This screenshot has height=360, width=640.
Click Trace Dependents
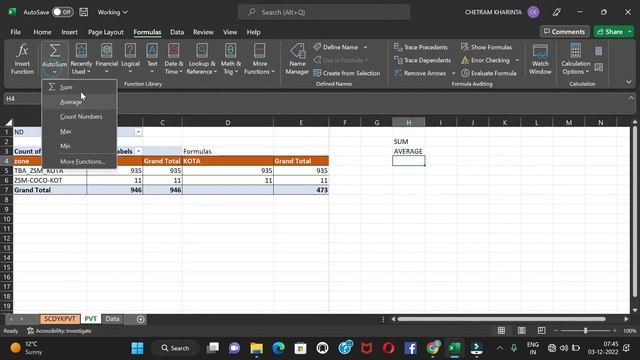[422, 60]
